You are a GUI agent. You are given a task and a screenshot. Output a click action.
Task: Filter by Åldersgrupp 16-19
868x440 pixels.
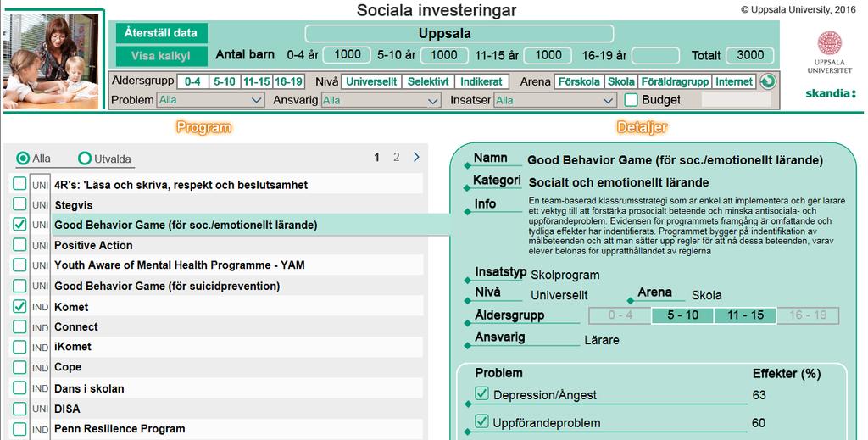tap(288, 81)
